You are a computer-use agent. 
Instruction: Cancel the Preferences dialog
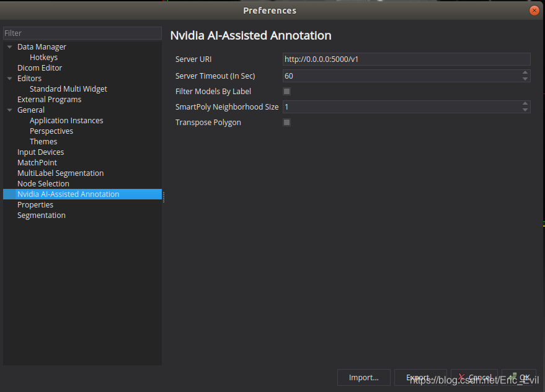474,377
